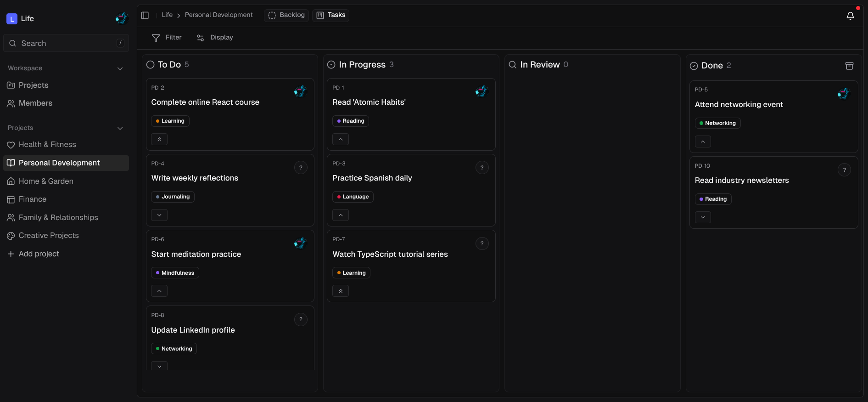Open assignee avatar on PD-1 card
The image size is (868, 402).
(x=482, y=91)
